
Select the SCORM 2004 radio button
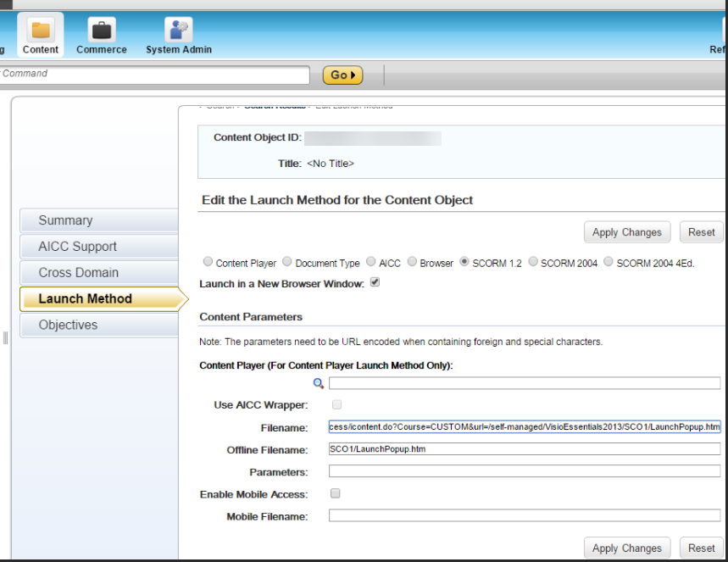click(533, 262)
